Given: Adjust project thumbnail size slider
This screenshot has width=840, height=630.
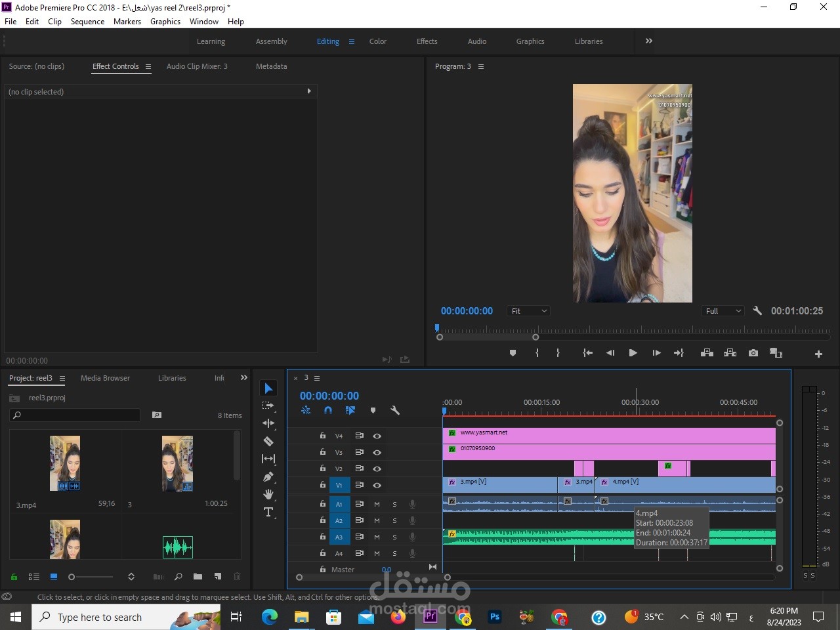Looking at the screenshot, I should pyautogui.click(x=72, y=577).
